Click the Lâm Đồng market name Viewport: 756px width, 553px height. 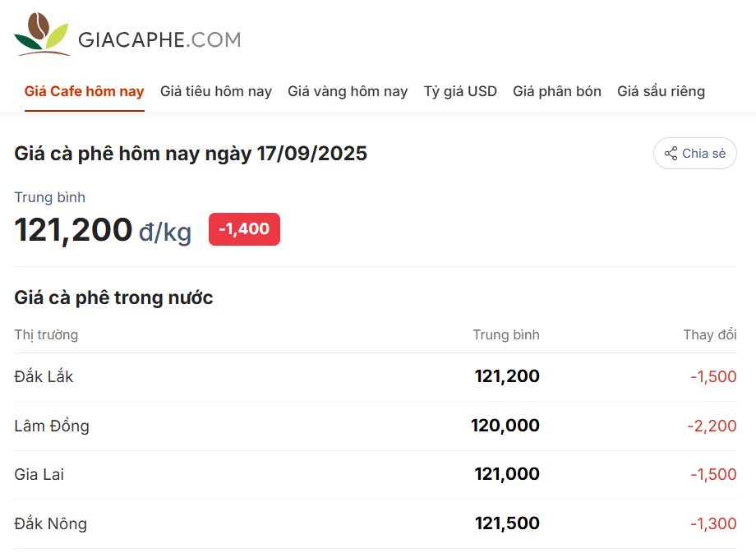[52, 426]
